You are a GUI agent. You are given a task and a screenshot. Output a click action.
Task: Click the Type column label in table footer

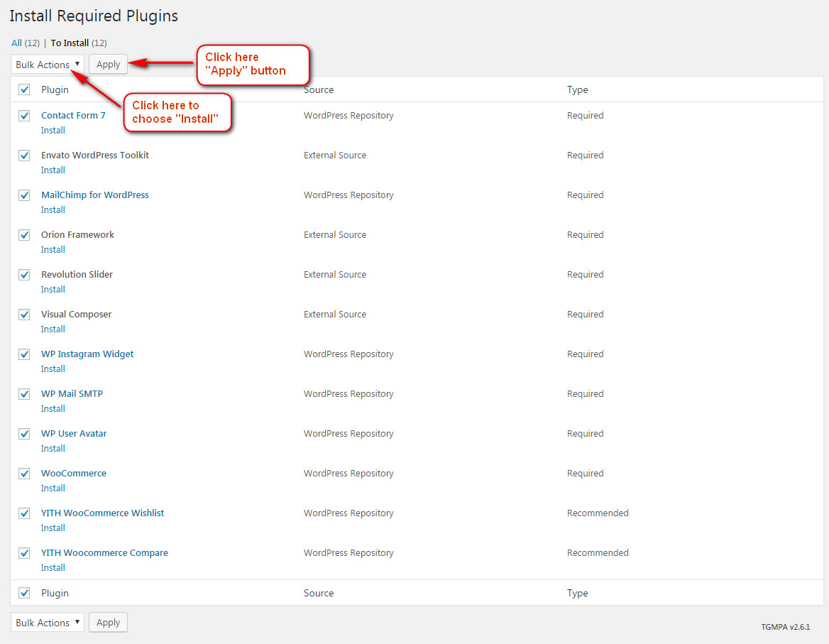[x=577, y=593]
